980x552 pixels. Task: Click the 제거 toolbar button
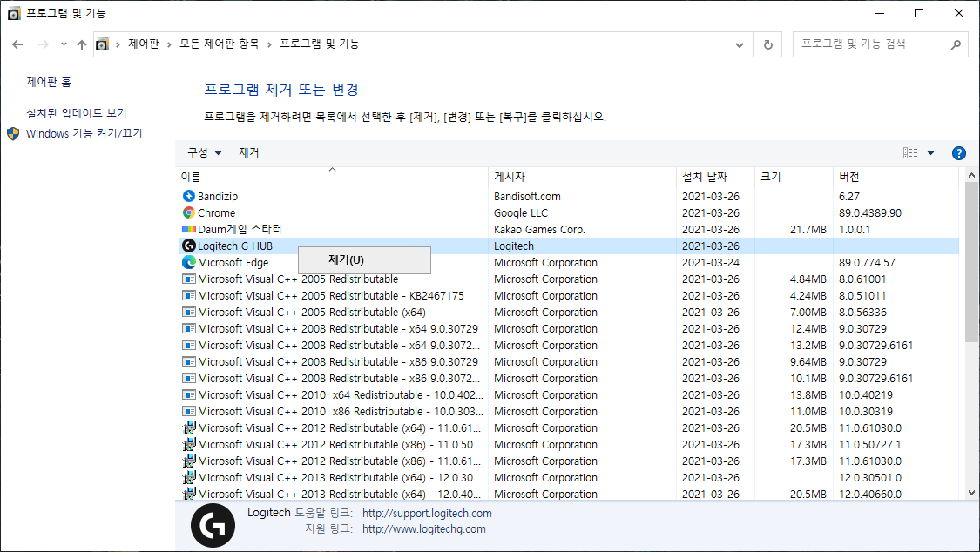249,152
